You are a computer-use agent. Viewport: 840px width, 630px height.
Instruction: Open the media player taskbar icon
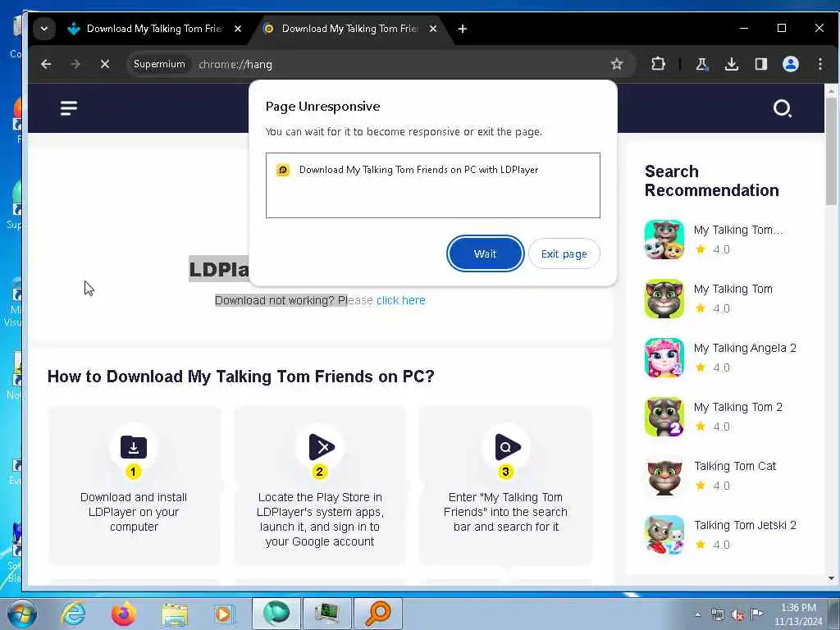click(224, 614)
